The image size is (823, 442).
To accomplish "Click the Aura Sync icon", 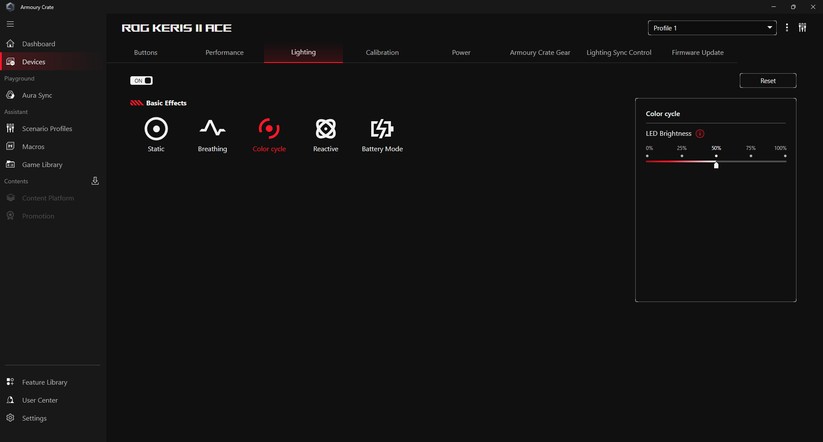I will (x=10, y=95).
